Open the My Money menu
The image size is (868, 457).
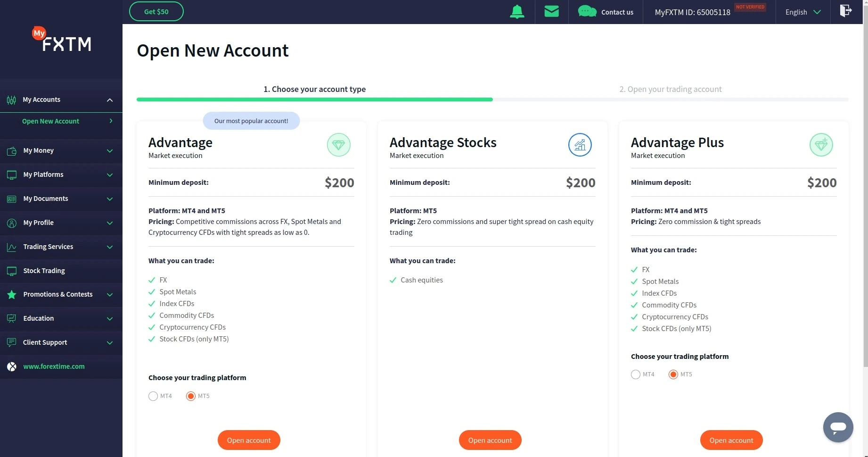pyautogui.click(x=61, y=151)
